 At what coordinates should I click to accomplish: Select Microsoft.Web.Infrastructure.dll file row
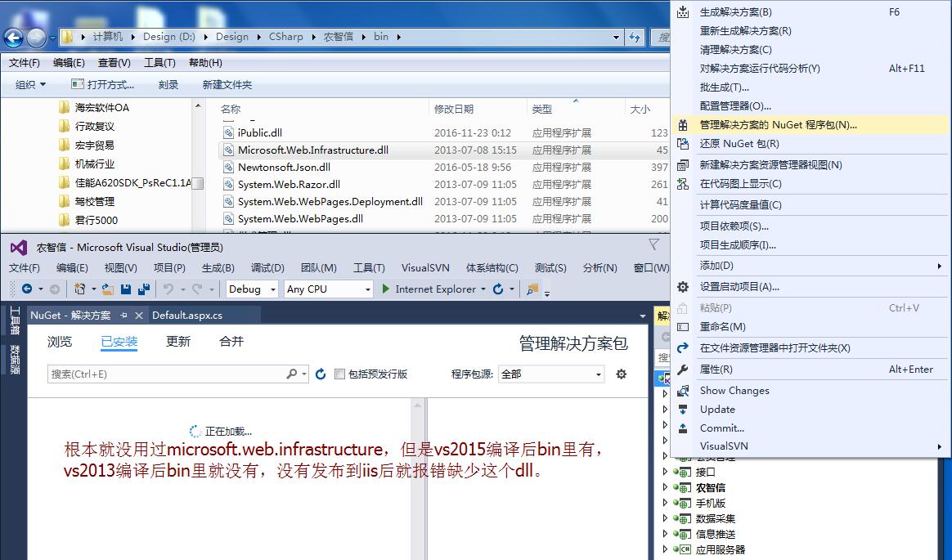coord(442,150)
